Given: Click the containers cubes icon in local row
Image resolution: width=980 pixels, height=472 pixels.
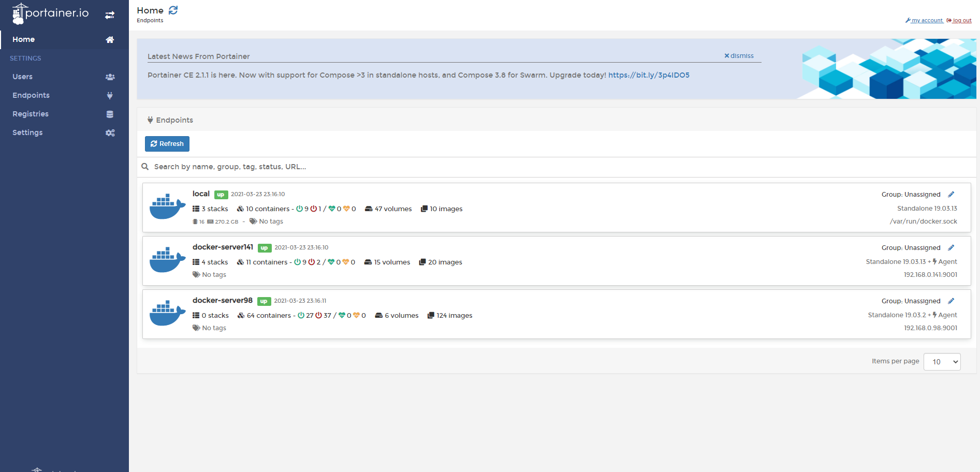Looking at the screenshot, I should pyautogui.click(x=240, y=209).
